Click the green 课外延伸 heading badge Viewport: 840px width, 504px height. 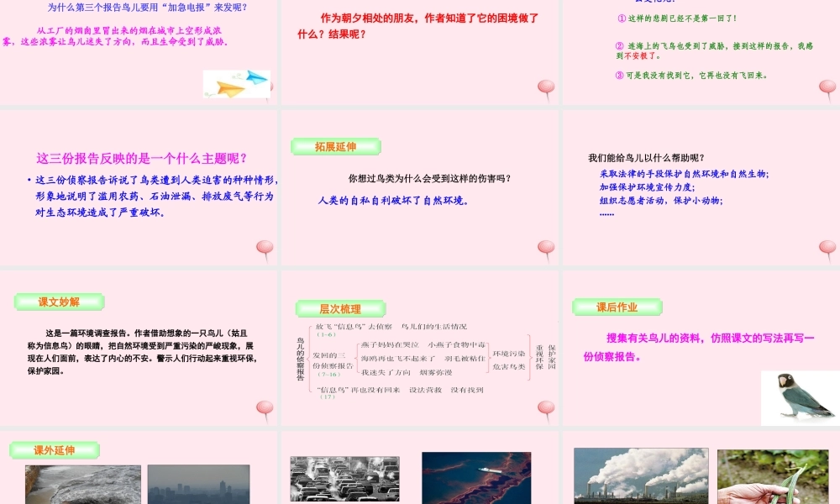54,450
